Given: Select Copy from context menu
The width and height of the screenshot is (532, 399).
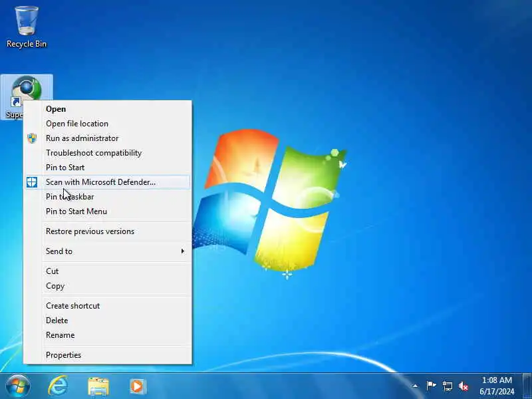Looking at the screenshot, I should (108, 286).
